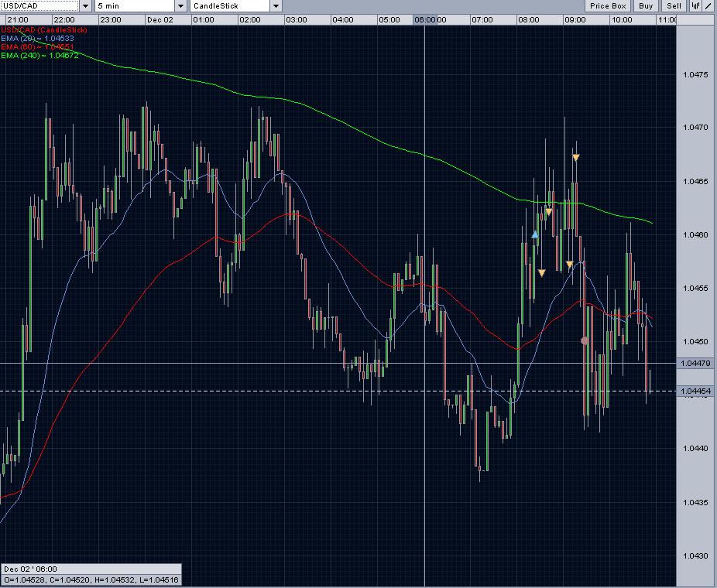Click the lowest orange down-triangle marker
The height and width of the screenshot is (588, 717).
tap(541, 272)
